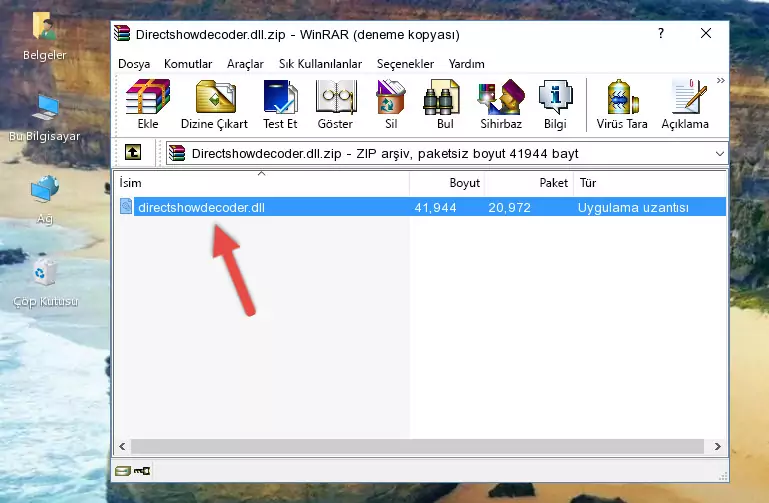This screenshot has height=503, width=769.
Task: Open the Seçenekler menu
Action: click(405, 64)
